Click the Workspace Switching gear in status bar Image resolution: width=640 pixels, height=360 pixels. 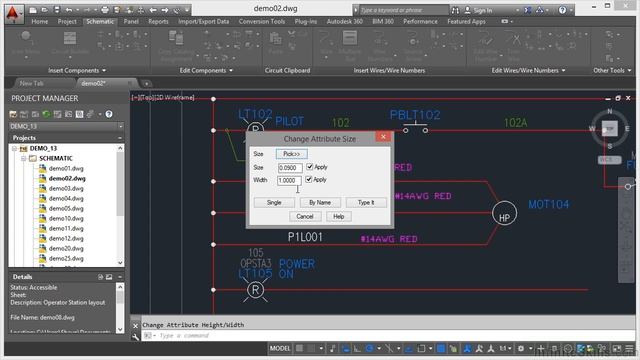click(x=521, y=349)
